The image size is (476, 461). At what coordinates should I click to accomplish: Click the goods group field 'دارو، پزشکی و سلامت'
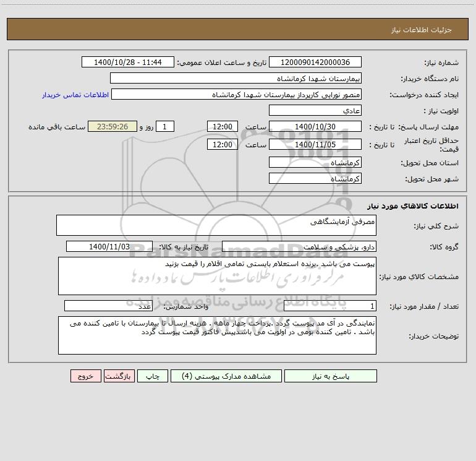click(299, 246)
